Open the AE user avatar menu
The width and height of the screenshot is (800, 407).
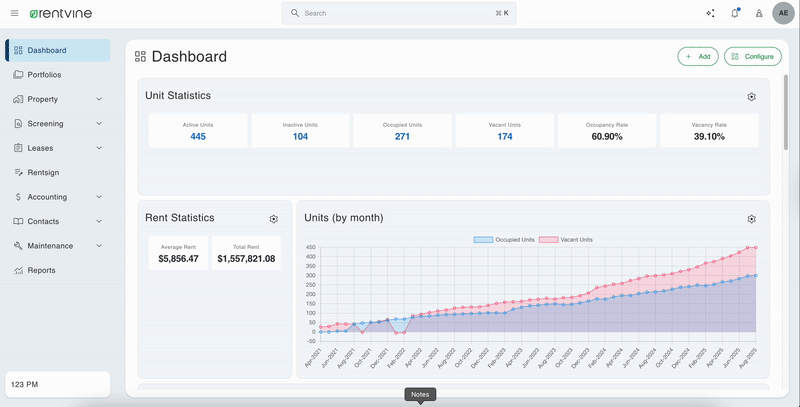click(x=785, y=13)
